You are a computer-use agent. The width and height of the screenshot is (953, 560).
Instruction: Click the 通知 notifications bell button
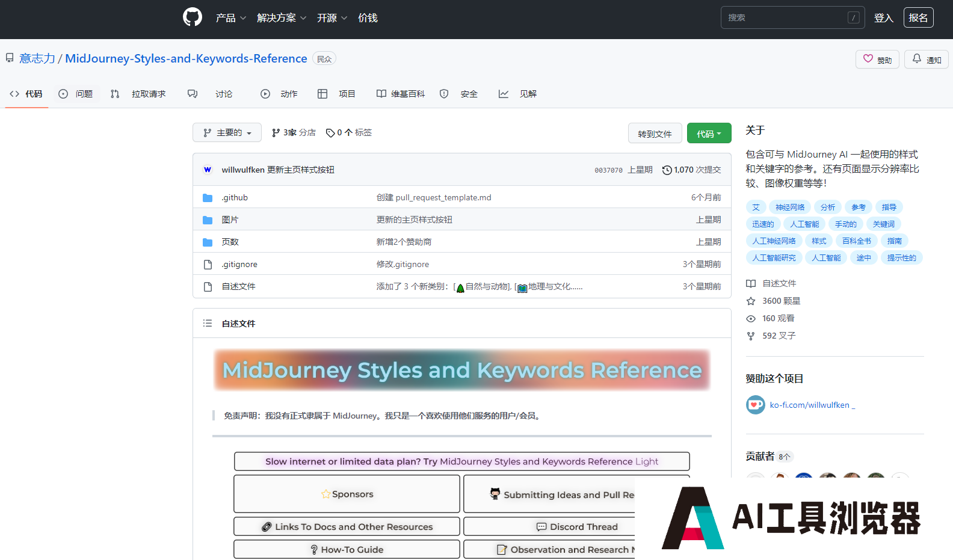tap(927, 60)
